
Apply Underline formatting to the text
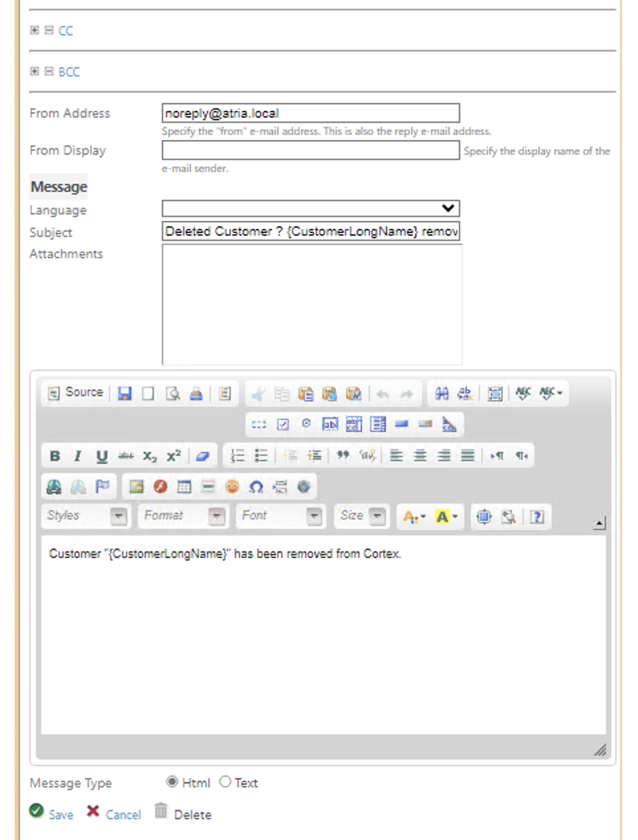pos(101,455)
